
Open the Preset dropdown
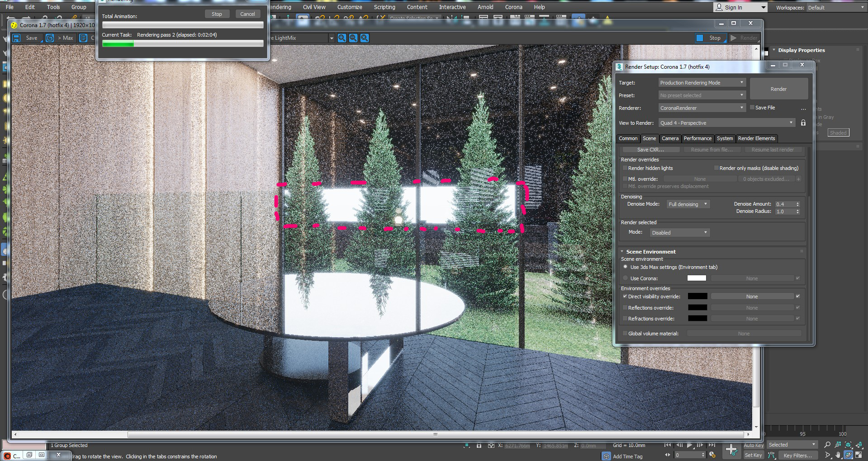point(702,95)
